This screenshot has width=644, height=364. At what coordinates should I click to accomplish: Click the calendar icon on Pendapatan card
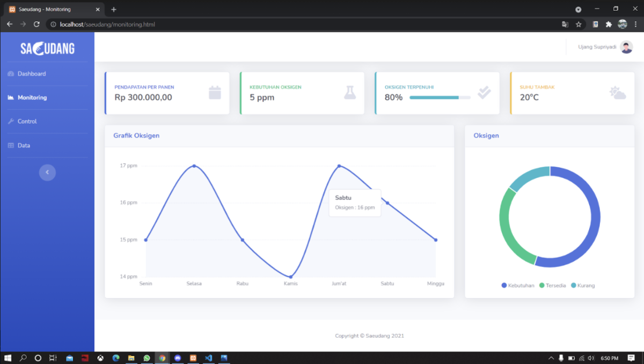click(x=215, y=93)
